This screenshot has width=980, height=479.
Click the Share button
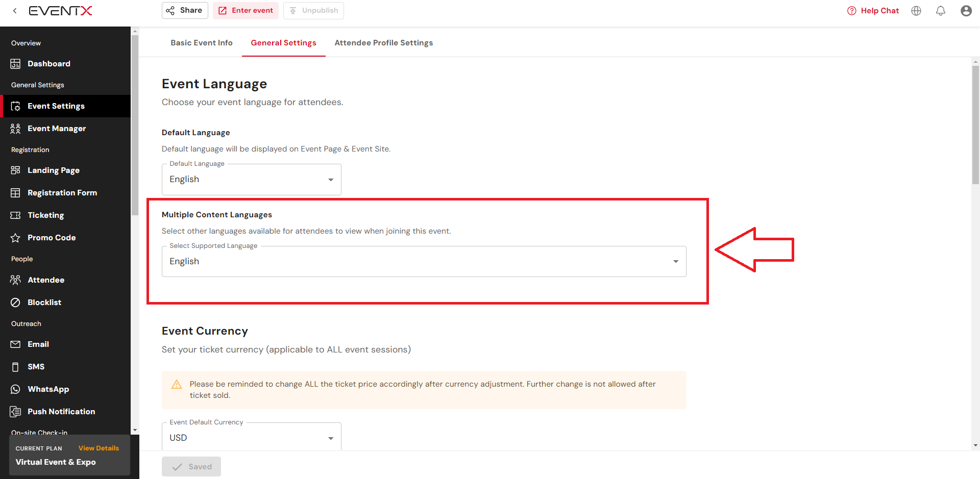(x=185, y=11)
